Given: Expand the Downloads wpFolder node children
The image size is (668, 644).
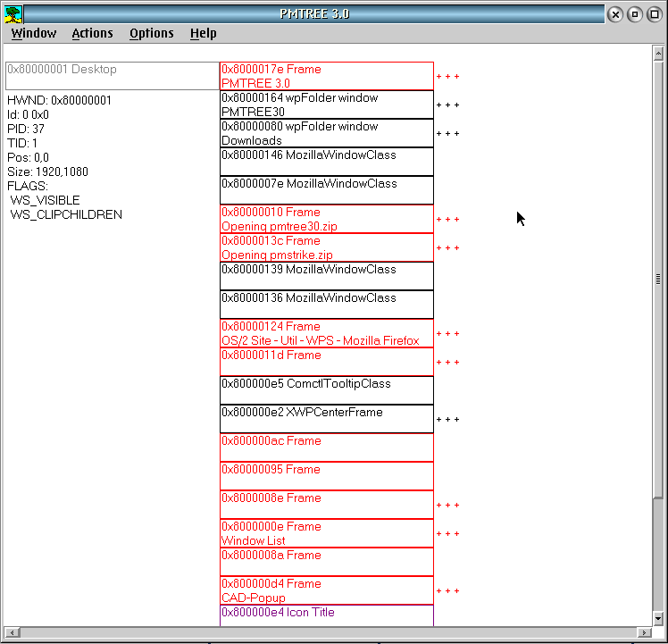Looking at the screenshot, I should [x=447, y=133].
